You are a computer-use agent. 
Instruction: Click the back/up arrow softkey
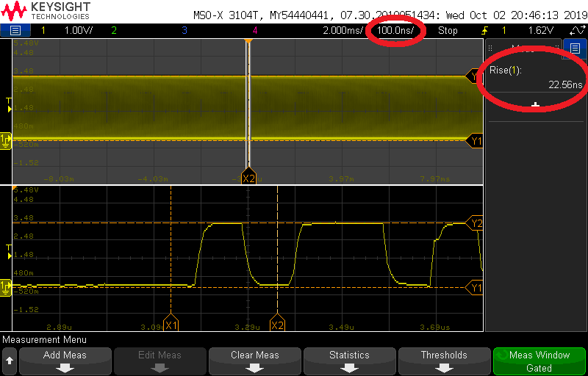(10, 361)
